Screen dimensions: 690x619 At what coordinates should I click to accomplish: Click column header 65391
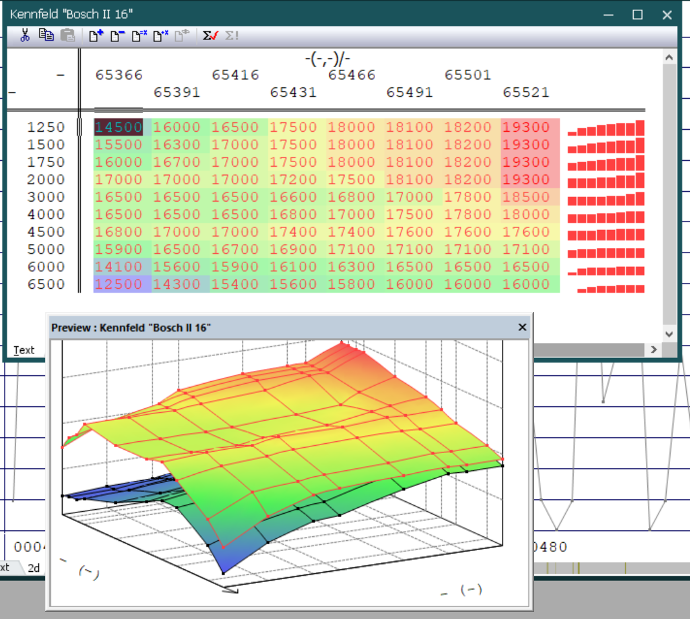coord(177,92)
